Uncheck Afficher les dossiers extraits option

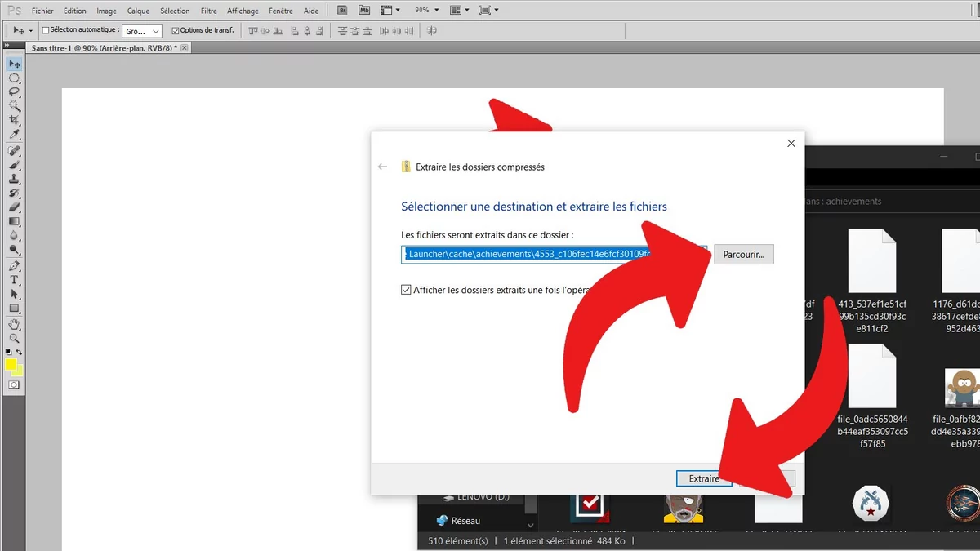406,289
